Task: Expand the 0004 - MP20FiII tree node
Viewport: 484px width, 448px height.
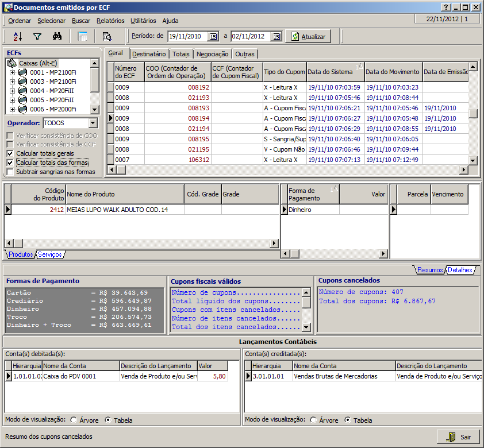Action: [12, 91]
